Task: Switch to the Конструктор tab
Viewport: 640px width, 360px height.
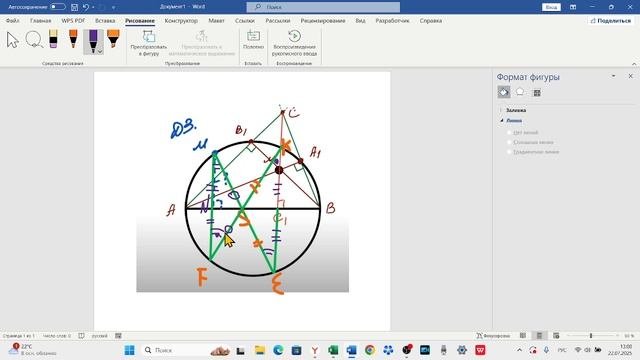Action: point(181,20)
